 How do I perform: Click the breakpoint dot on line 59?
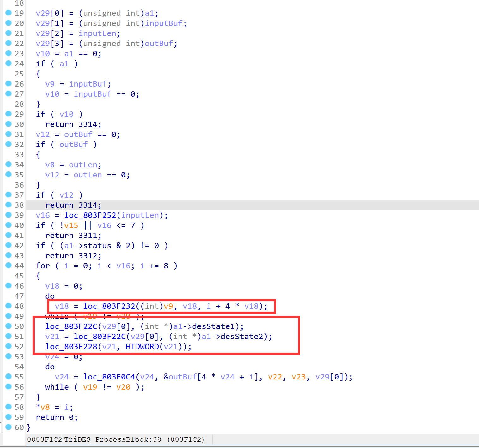[x=9, y=417]
